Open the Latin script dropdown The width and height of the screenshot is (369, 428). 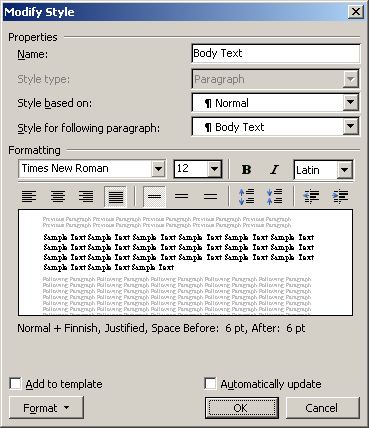(x=344, y=170)
